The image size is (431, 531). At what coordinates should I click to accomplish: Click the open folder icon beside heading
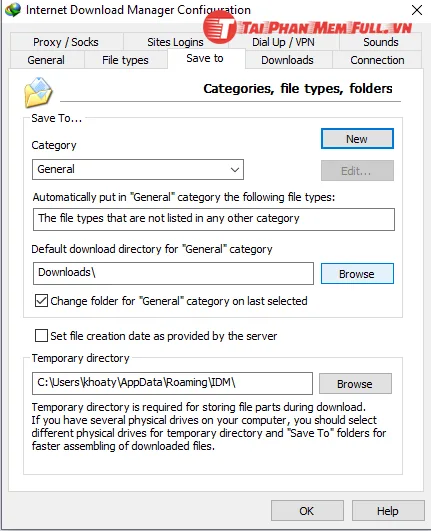click(x=38, y=92)
